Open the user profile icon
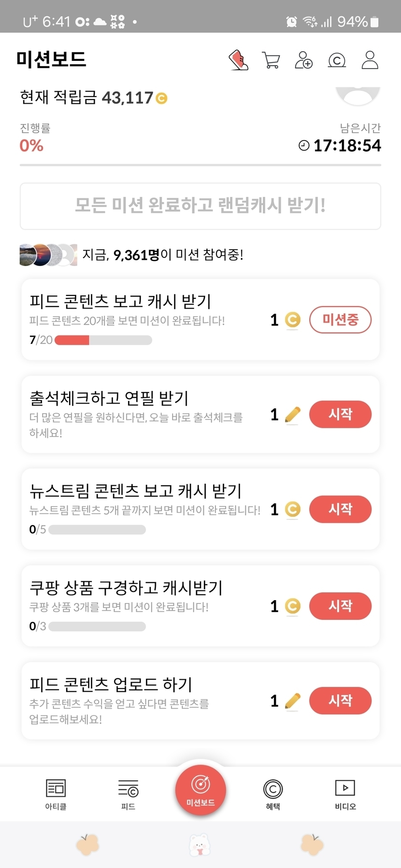 click(x=370, y=60)
